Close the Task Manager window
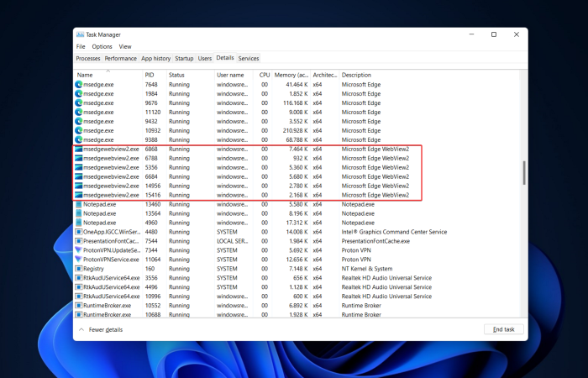This screenshot has height=378, width=588. pyautogui.click(x=517, y=34)
